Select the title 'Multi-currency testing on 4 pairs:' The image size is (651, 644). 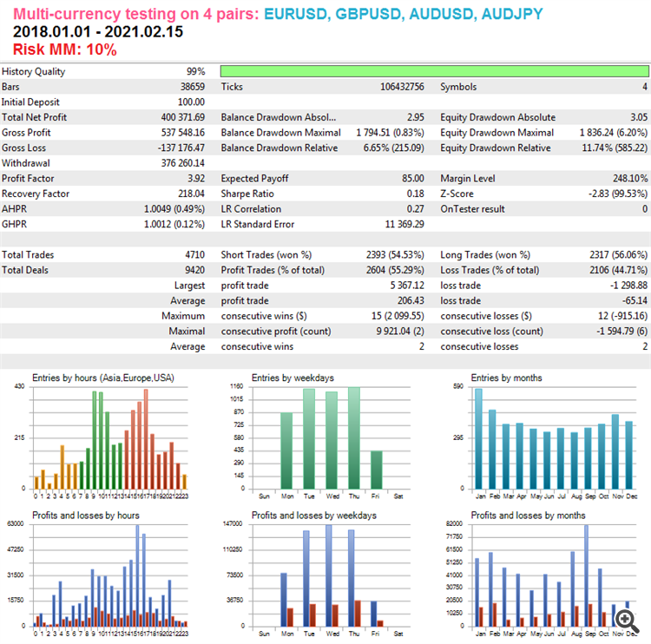pos(136,14)
